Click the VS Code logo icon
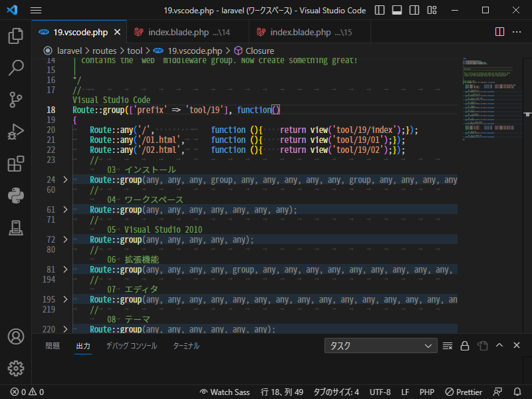 [12, 10]
